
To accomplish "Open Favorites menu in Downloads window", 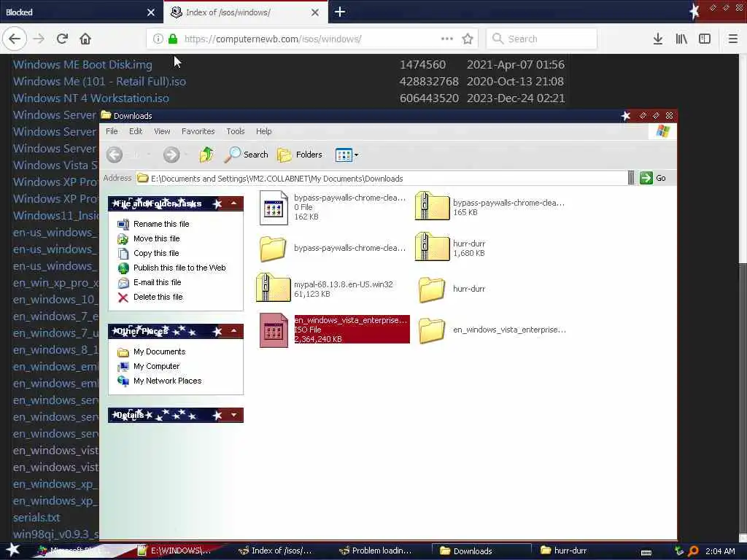I will point(198,131).
